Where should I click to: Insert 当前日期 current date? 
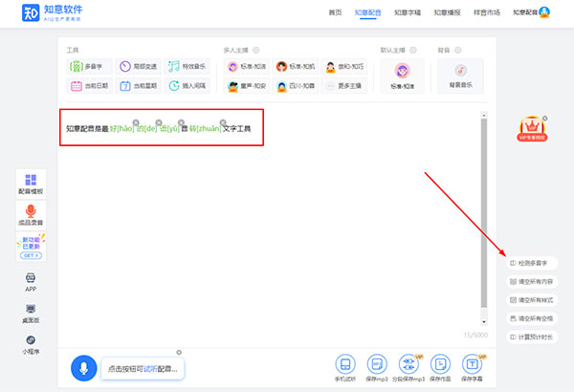coord(89,86)
